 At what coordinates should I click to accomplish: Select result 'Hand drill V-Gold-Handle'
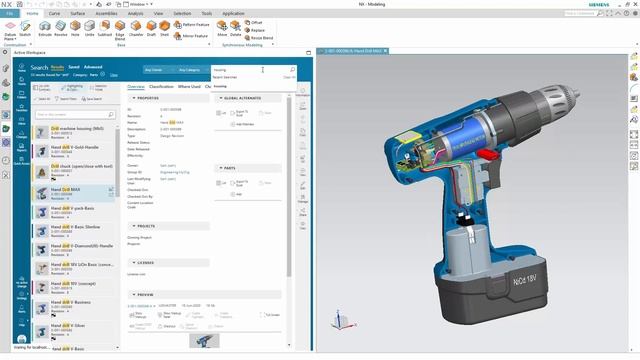(x=74, y=151)
